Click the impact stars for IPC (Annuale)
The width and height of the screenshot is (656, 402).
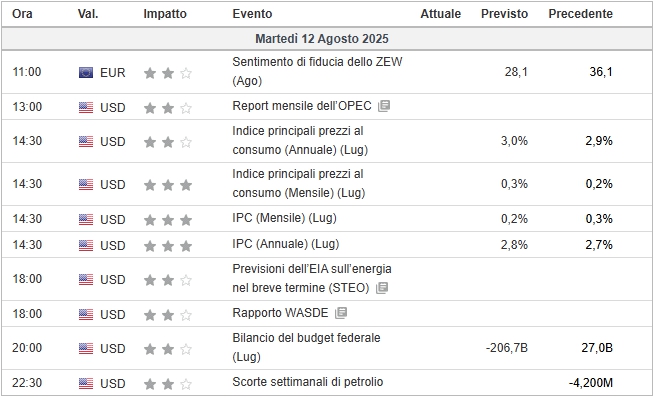pyautogui.click(x=168, y=246)
